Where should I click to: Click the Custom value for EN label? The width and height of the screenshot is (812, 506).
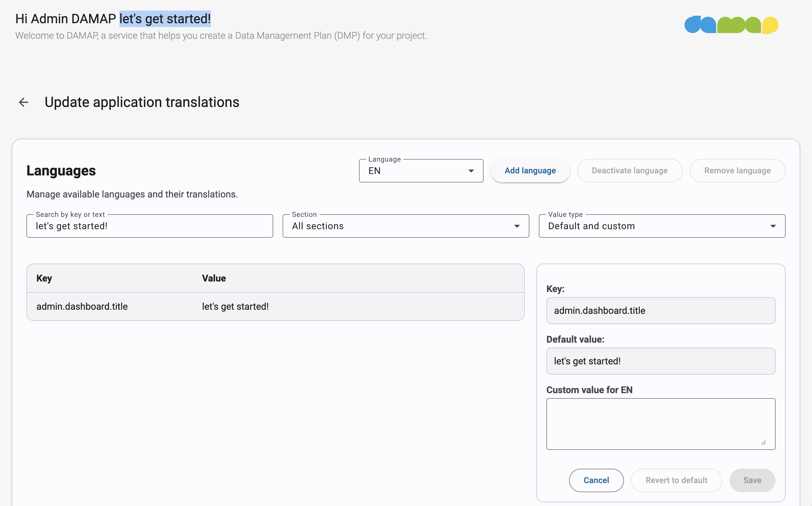click(589, 390)
